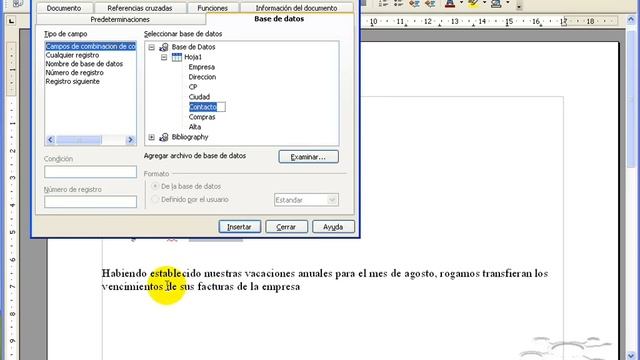
Task: Select Campos de combinación field type
Action: [x=91, y=46]
